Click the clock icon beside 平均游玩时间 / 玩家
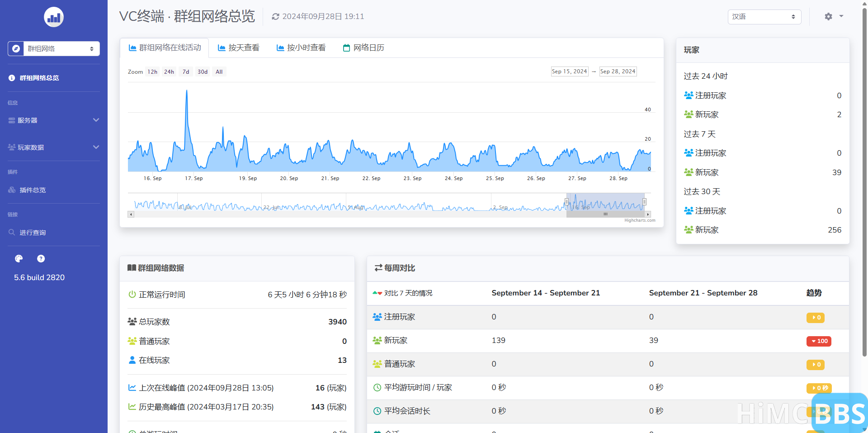This screenshot has width=868, height=433. pyautogui.click(x=377, y=387)
